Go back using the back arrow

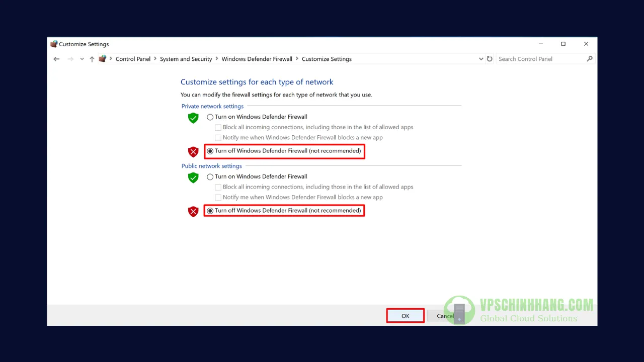pyautogui.click(x=56, y=59)
